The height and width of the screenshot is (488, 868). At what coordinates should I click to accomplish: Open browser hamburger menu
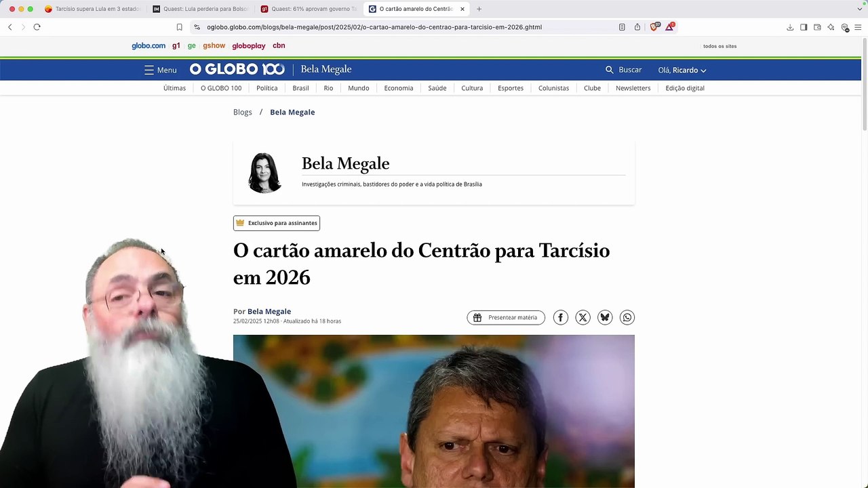coord(858,27)
